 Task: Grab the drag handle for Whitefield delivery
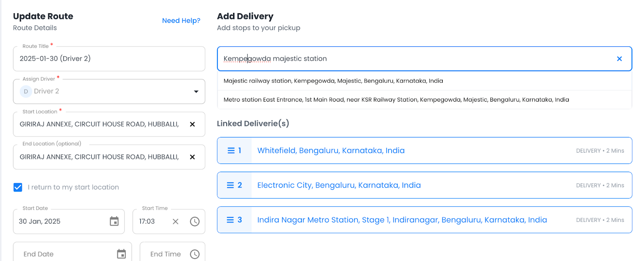coord(231,151)
